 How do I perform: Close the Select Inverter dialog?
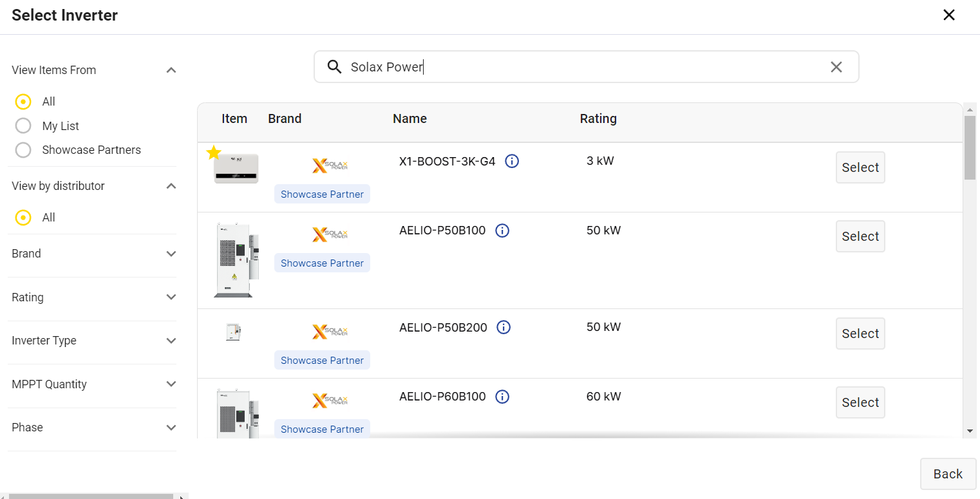(948, 15)
